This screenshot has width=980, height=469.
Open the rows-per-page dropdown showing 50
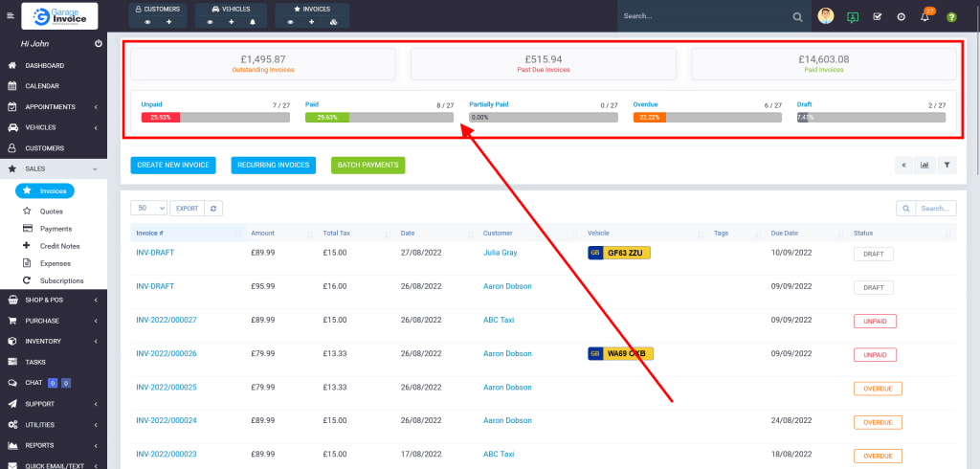tap(148, 208)
